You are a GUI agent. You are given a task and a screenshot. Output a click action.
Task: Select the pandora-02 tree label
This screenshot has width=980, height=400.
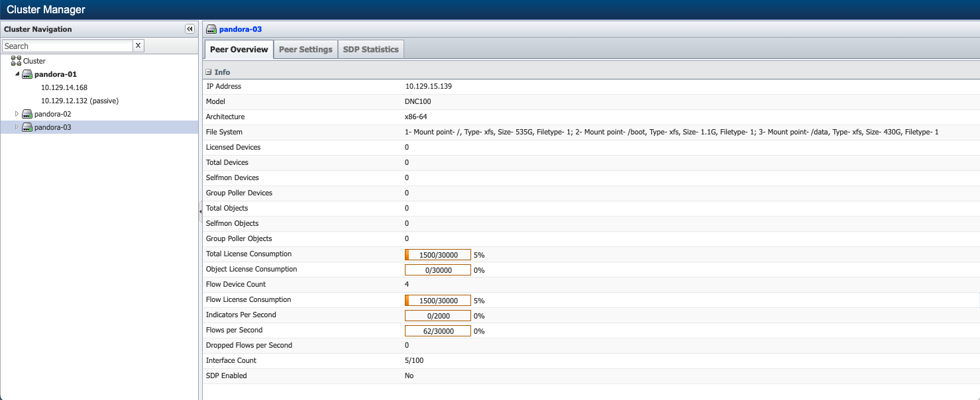(x=52, y=114)
